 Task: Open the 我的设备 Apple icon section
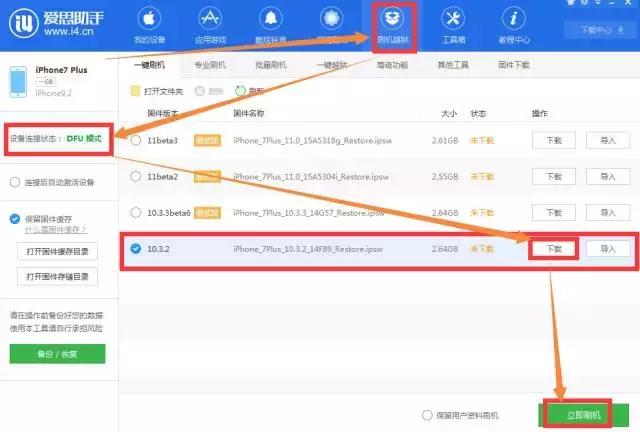point(149,24)
